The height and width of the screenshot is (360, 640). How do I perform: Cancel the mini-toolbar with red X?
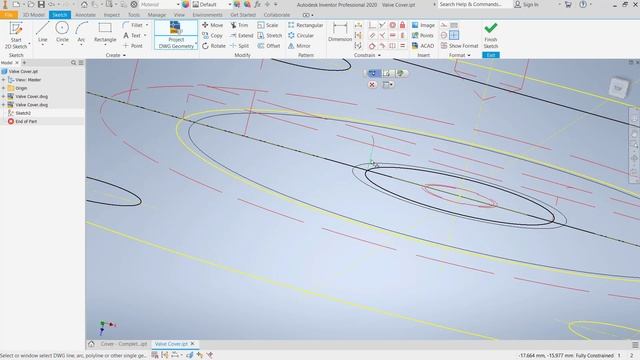(372, 84)
